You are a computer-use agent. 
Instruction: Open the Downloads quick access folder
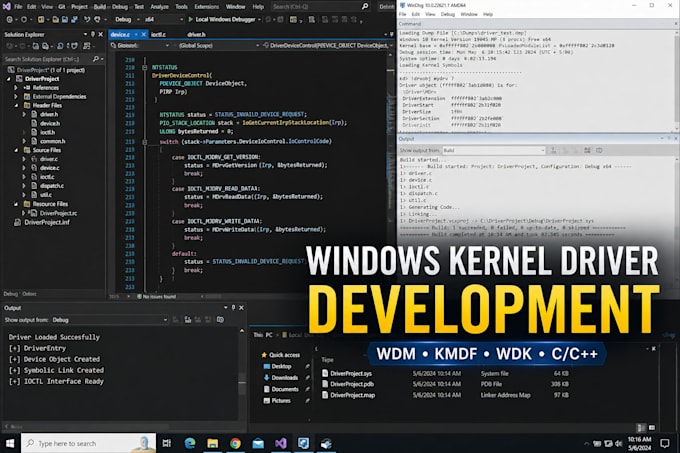point(281,378)
